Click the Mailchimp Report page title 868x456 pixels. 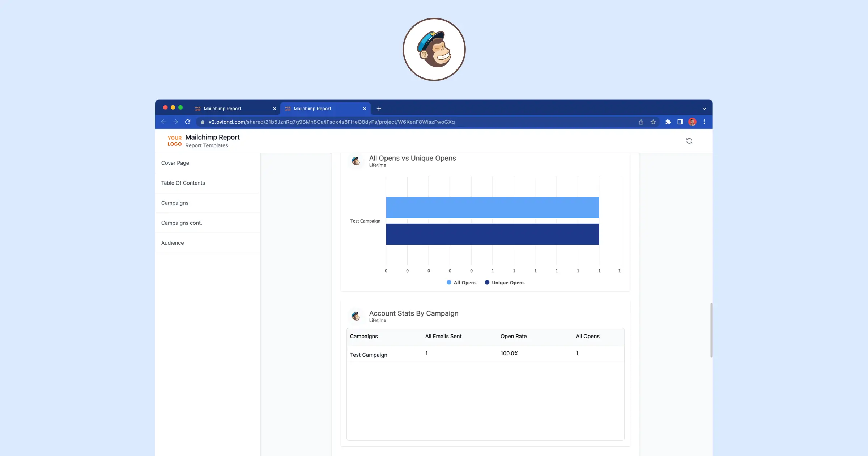(212, 137)
